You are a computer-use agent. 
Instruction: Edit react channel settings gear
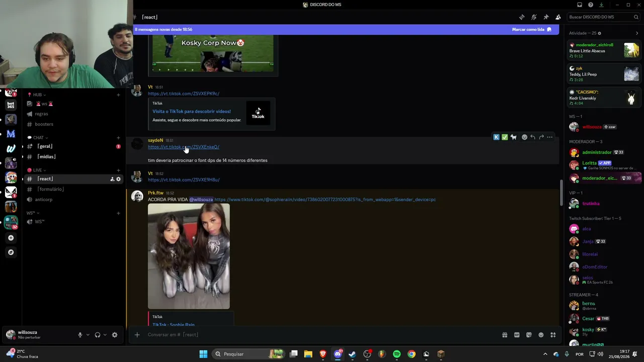click(x=119, y=179)
